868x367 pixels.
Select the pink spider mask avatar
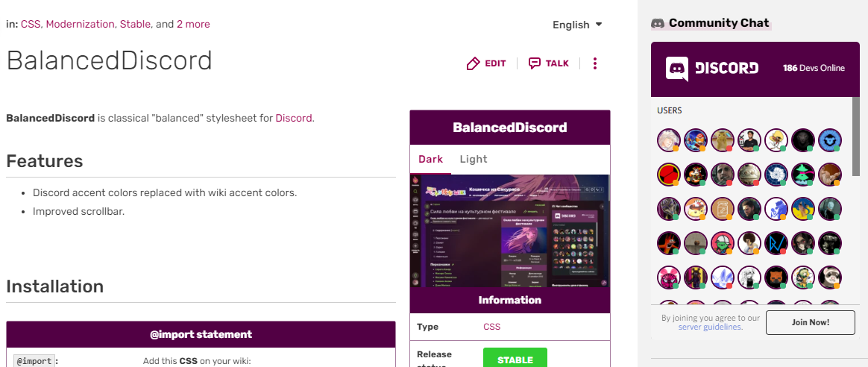pos(669,277)
